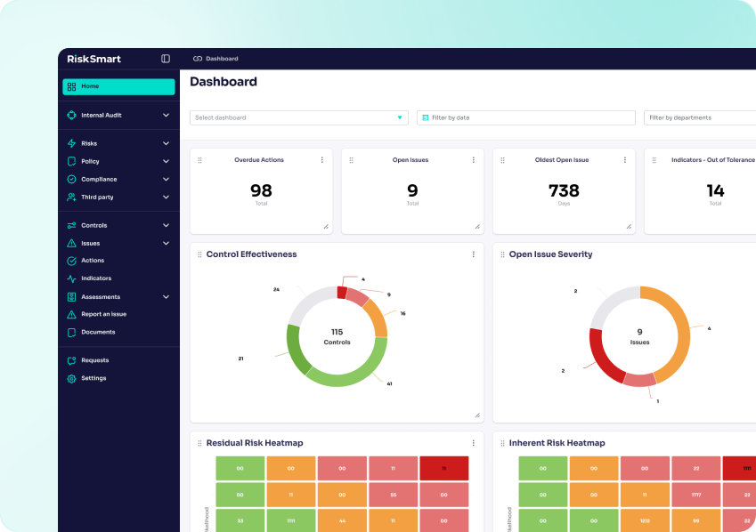Open Compliance via its checkmark icon
The width and height of the screenshot is (756, 532).
tap(74, 179)
